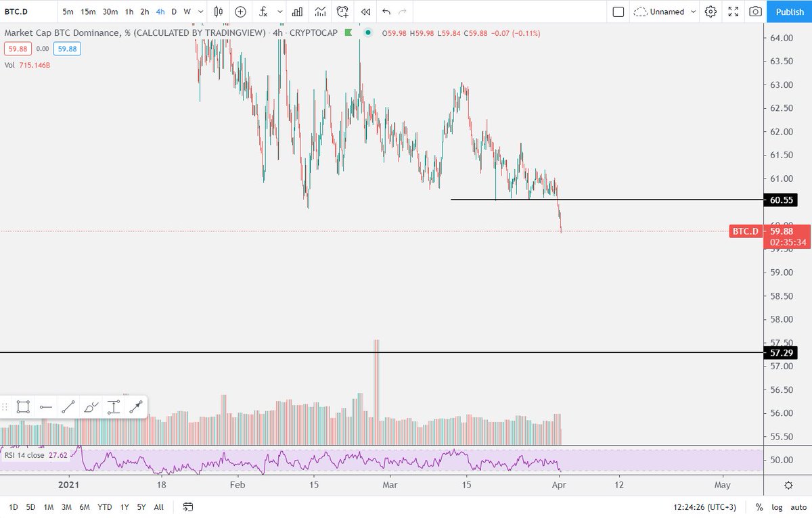Undo the last chart action
This screenshot has height=518, width=812.
pos(386,11)
